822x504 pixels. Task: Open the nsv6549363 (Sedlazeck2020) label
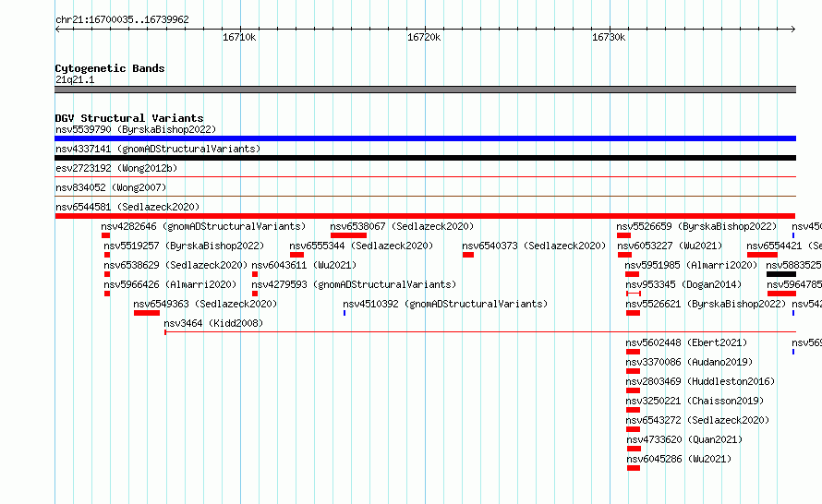205,304
